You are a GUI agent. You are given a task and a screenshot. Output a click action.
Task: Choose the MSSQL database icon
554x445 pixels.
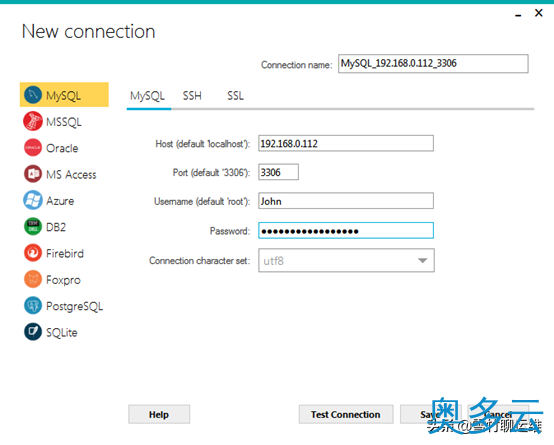[33, 121]
